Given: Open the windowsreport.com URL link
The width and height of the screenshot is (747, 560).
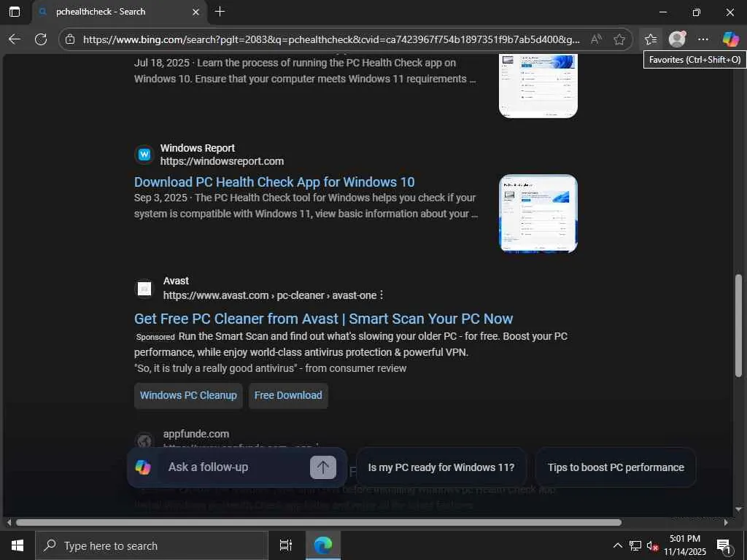Looking at the screenshot, I should [222, 161].
